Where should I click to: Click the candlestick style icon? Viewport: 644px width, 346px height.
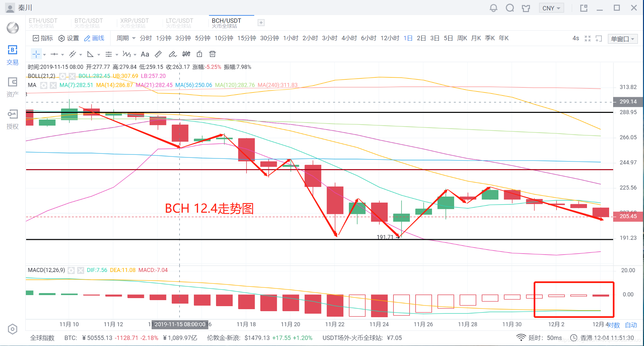click(186, 54)
